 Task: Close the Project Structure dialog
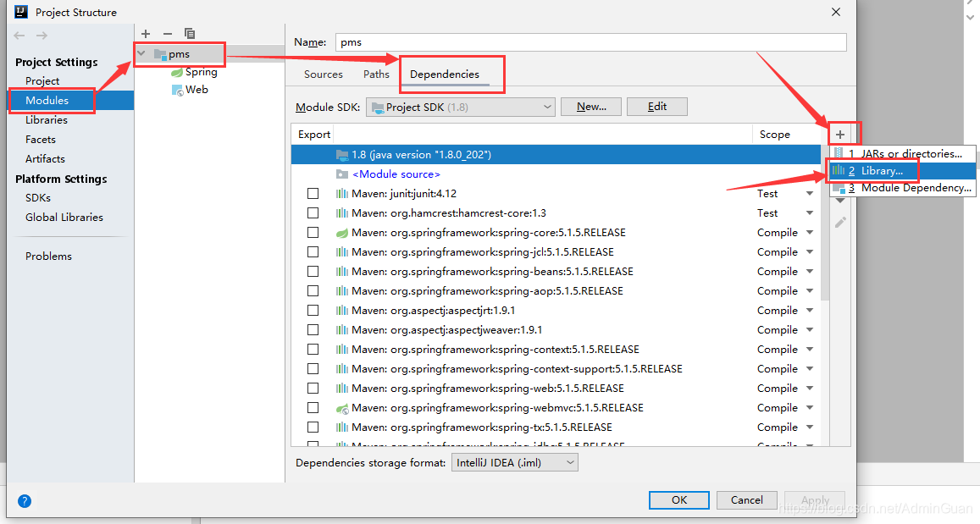click(836, 12)
